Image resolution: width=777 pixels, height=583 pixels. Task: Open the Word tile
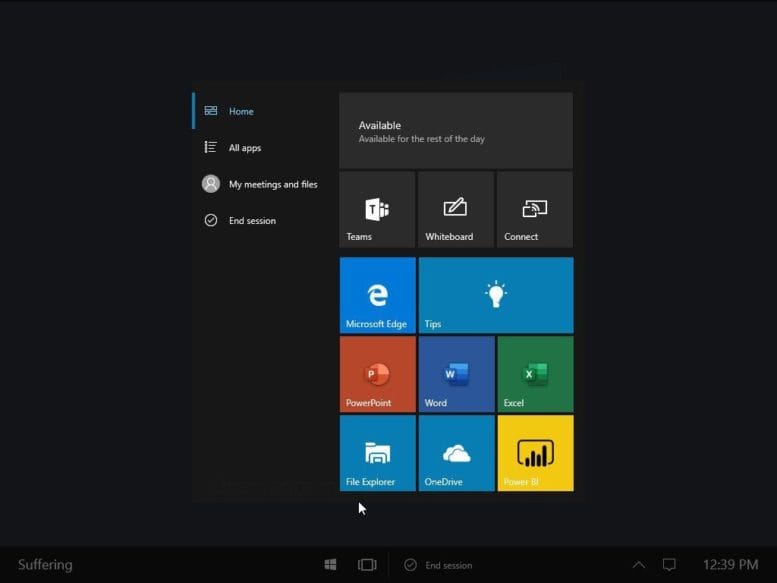[456, 374]
